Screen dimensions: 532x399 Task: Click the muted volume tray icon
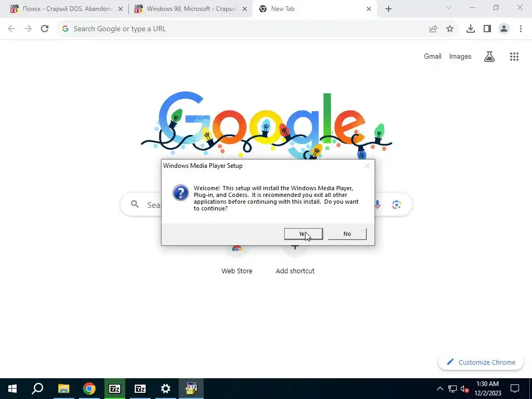tap(464, 389)
